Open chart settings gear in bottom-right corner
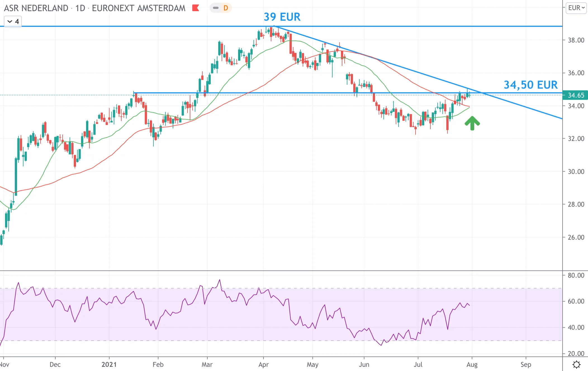Image resolution: width=588 pixels, height=371 pixels. pos(576,364)
